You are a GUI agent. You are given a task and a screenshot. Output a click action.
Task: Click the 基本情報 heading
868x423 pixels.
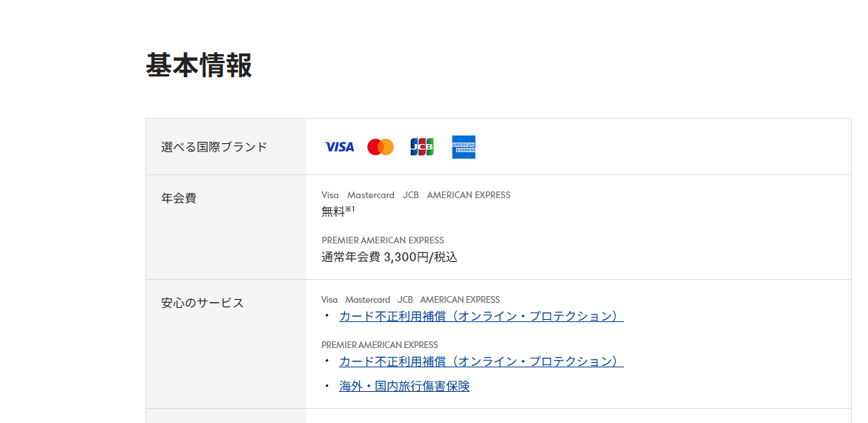199,65
